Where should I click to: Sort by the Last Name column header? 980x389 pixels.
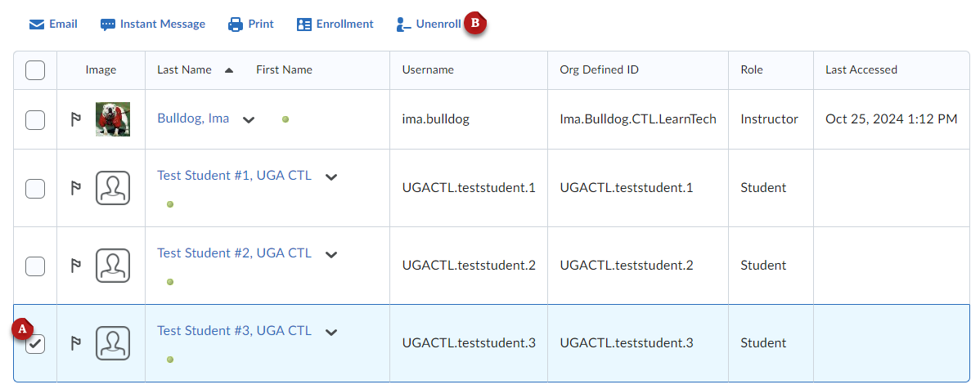[x=184, y=70]
